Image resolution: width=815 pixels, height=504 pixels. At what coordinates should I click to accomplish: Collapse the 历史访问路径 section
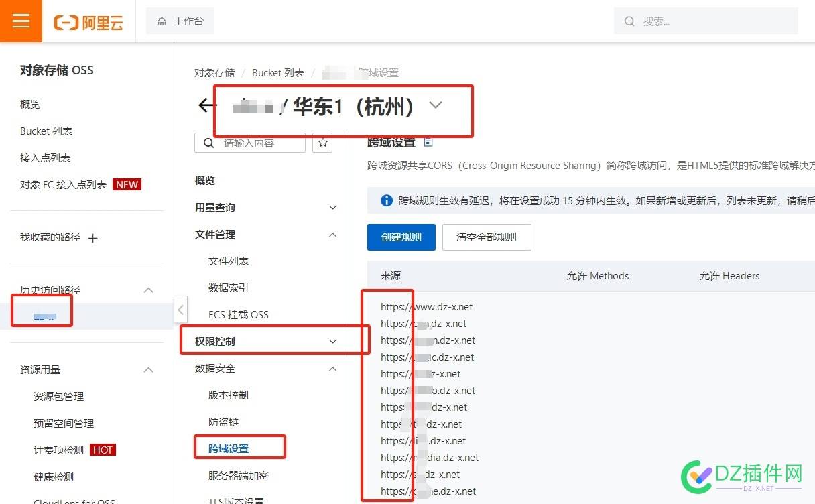[149, 290]
